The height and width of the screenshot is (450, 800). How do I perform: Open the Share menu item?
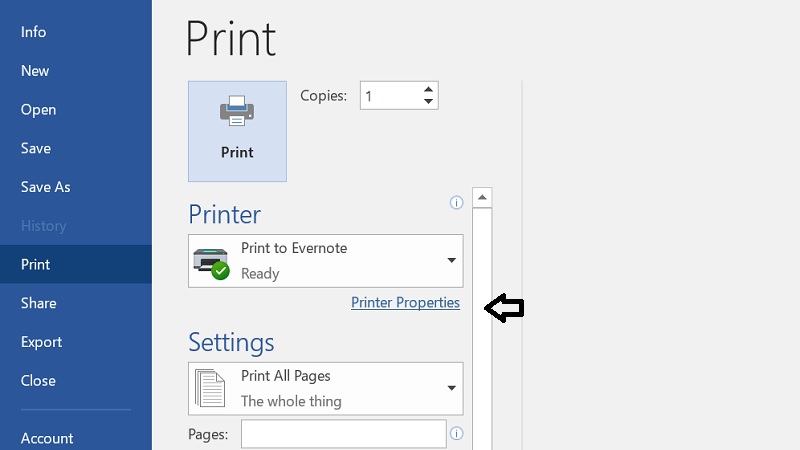point(39,303)
